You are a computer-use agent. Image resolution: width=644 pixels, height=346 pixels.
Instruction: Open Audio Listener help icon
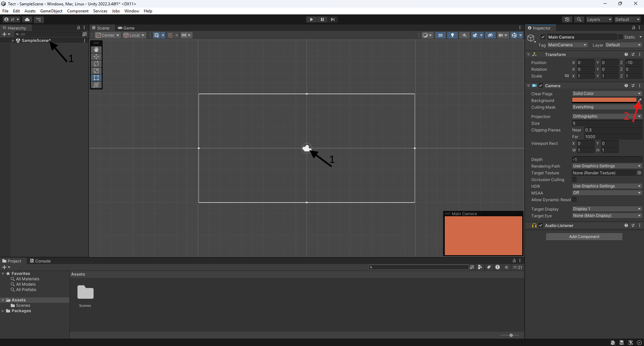pos(626,225)
